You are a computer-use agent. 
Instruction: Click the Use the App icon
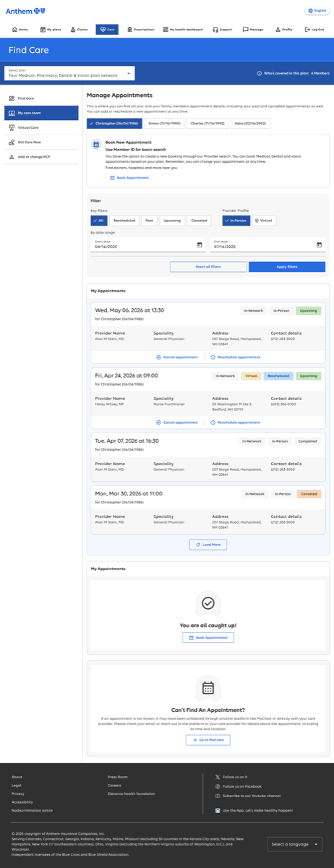click(x=218, y=810)
